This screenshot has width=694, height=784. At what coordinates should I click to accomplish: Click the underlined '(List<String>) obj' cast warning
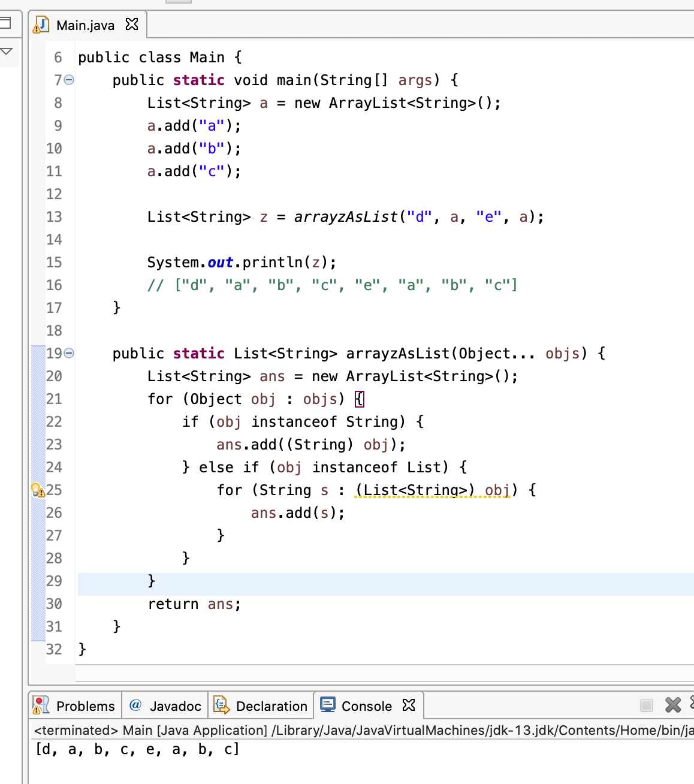433,490
